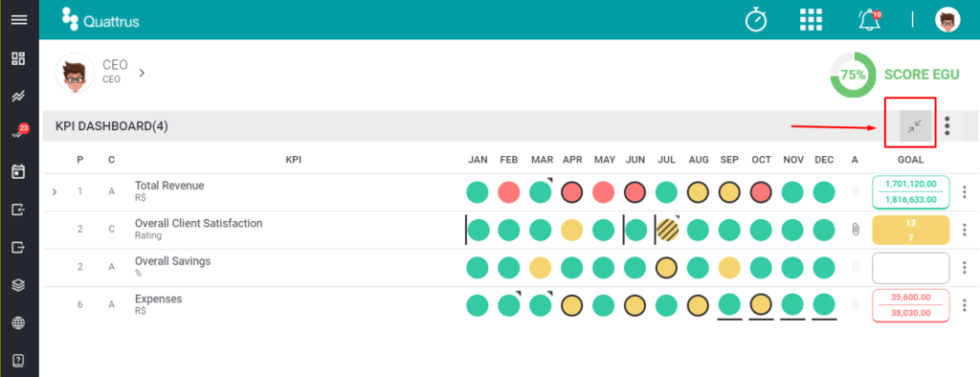Click the KPI column header
This screenshot has height=377, width=980.
(294, 160)
